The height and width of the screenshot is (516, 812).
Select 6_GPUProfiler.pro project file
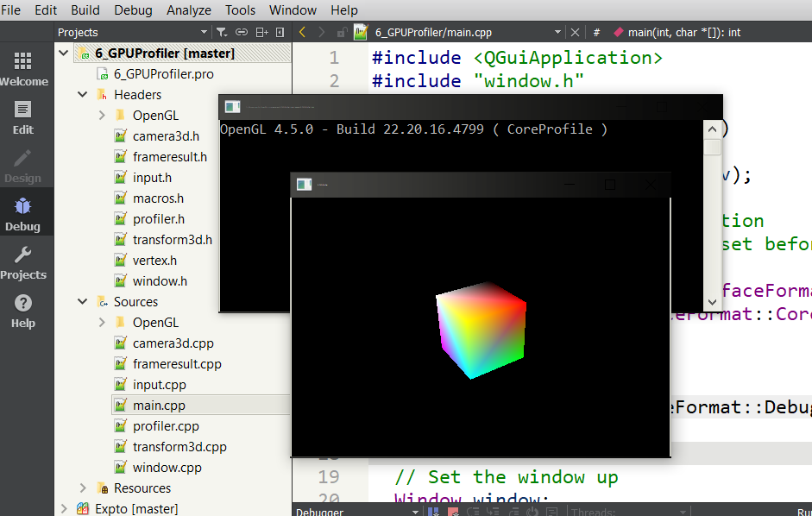[163, 74]
